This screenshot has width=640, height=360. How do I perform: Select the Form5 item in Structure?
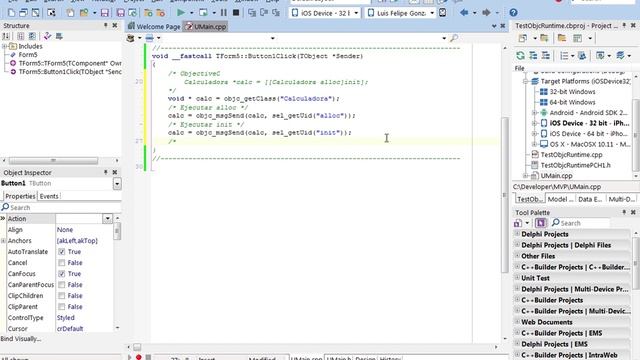[x=28, y=55]
